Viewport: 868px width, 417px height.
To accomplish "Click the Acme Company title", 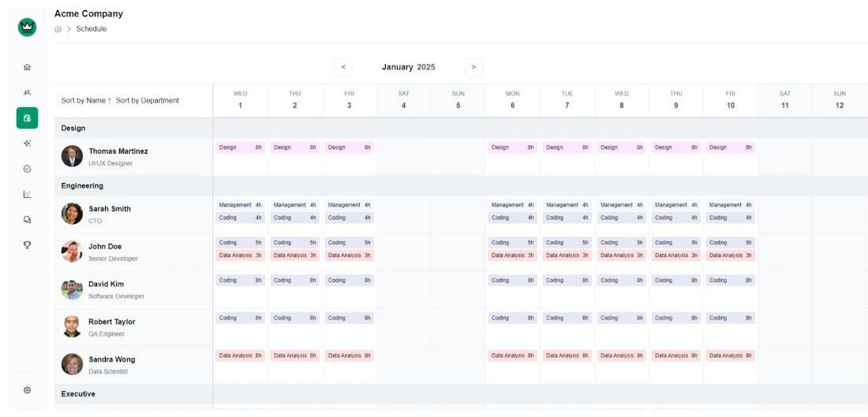I will [88, 14].
